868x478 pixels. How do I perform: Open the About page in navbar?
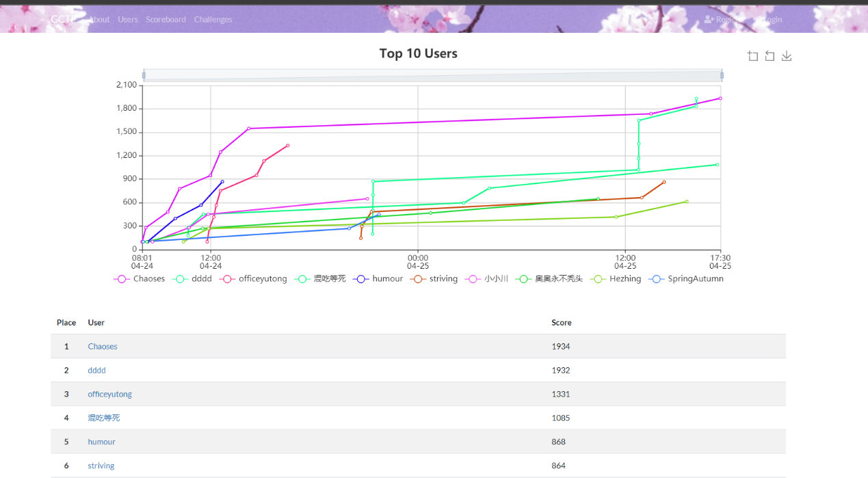99,20
